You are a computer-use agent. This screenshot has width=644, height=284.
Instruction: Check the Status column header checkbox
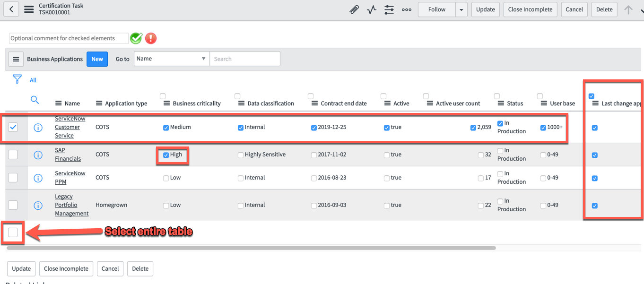(497, 96)
